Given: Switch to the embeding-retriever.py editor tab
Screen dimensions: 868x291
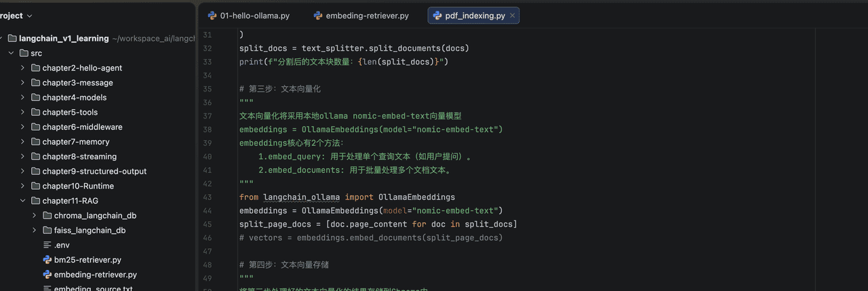Looking at the screenshot, I should pos(367,16).
